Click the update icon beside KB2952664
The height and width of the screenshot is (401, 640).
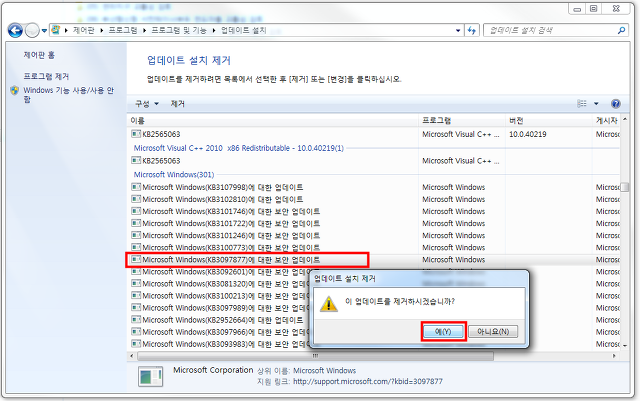(136, 320)
